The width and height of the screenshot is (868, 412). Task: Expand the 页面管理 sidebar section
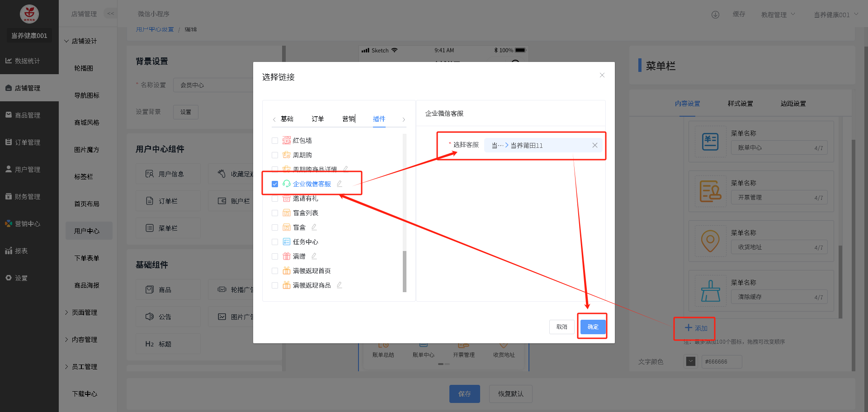[84, 313]
